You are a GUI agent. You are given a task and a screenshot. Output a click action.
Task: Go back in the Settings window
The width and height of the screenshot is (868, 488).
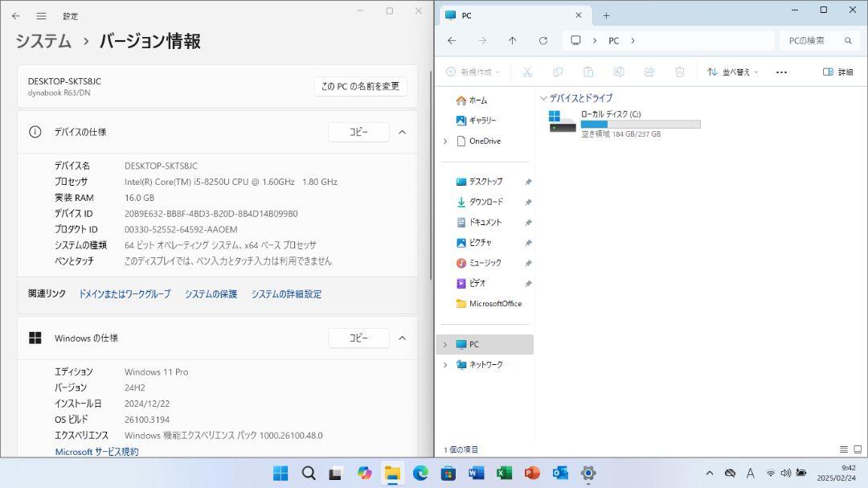[15, 16]
